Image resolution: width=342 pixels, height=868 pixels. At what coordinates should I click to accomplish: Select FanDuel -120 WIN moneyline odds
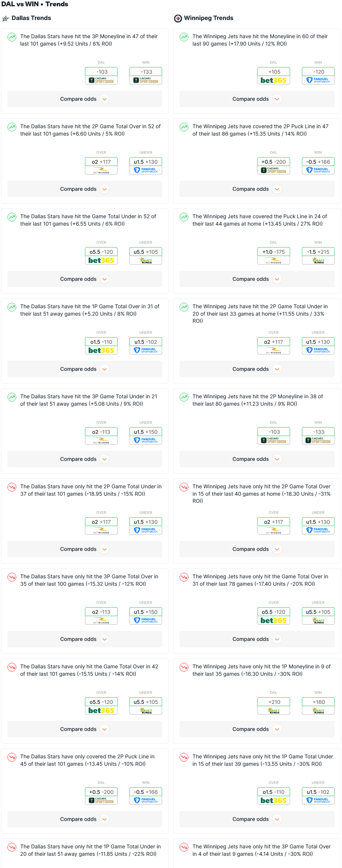tap(318, 76)
